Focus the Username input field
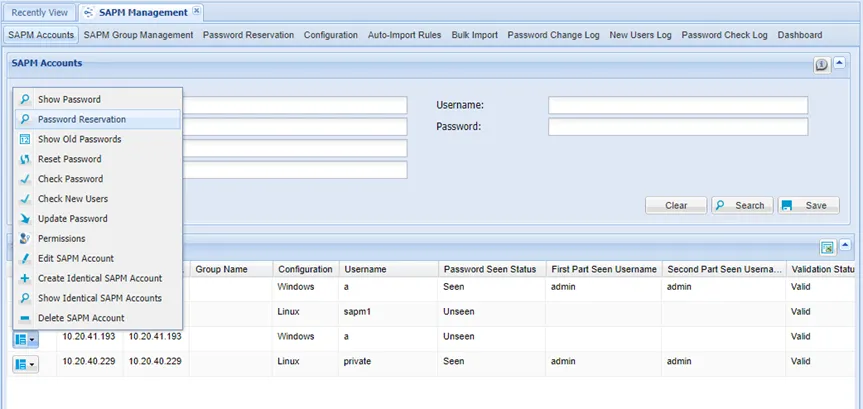Viewport: 863px width, 409px height. 678,105
